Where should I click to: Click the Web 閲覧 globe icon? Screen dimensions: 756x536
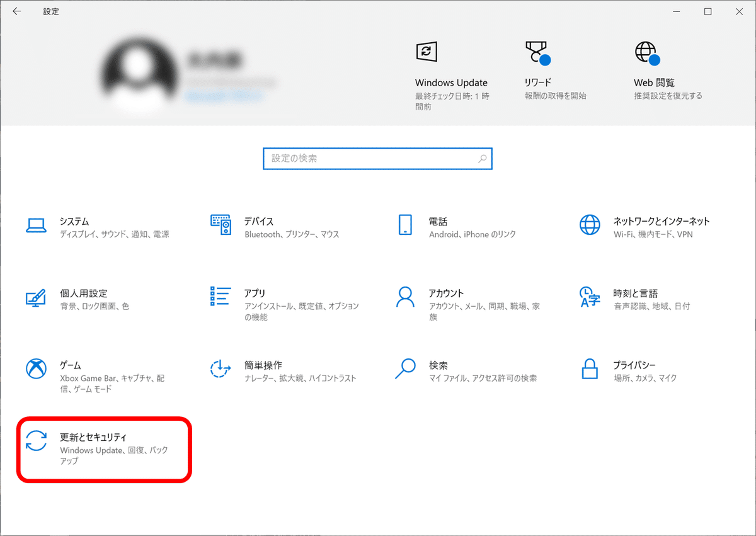pyautogui.click(x=646, y=53)
